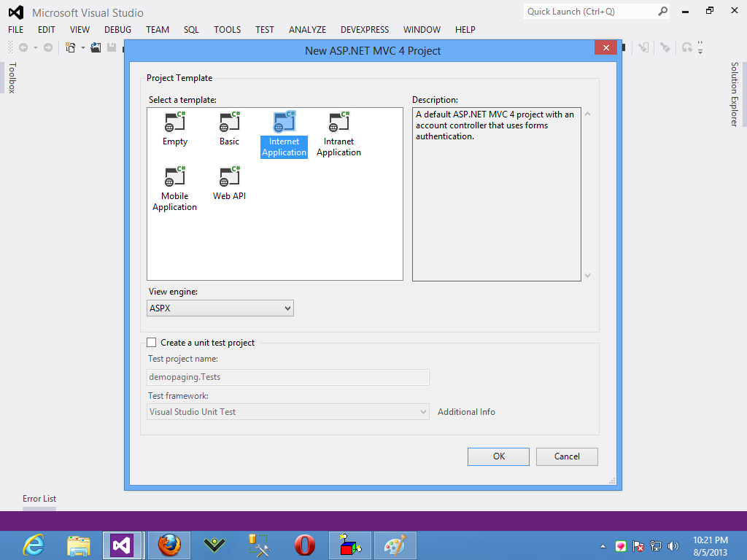747x560 pixels.
Task: Open the Action Center flag tray icon
Action: click(638, 546)
